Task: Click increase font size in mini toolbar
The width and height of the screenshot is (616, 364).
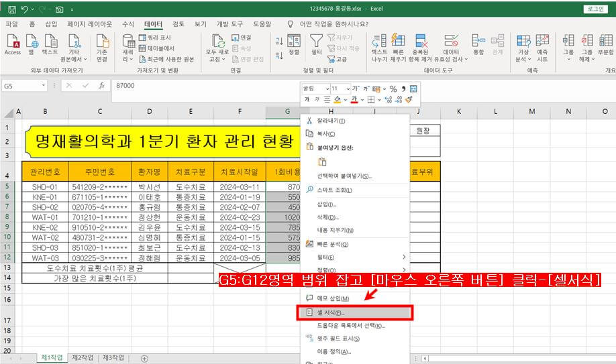Action: tap(356, 88)
